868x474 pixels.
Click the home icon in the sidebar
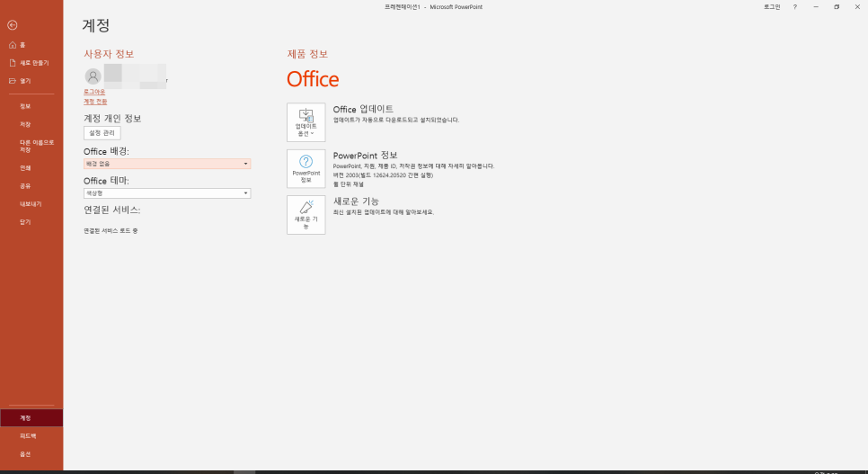[x=13, y=45]
